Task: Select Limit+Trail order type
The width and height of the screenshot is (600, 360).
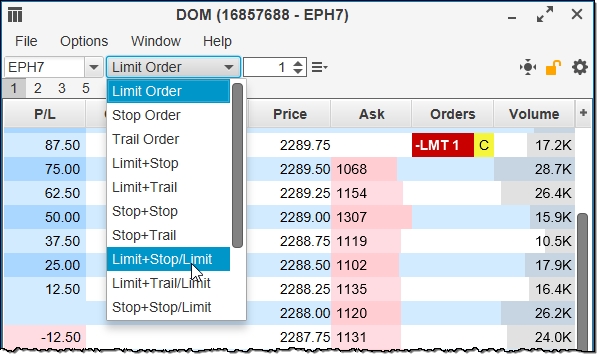Action: tap(168, 187)
